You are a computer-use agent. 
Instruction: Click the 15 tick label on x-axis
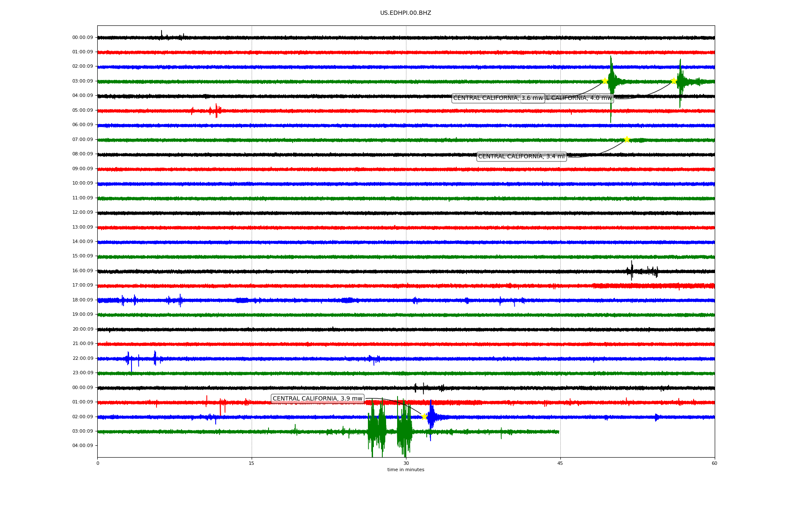coord(252,463)
